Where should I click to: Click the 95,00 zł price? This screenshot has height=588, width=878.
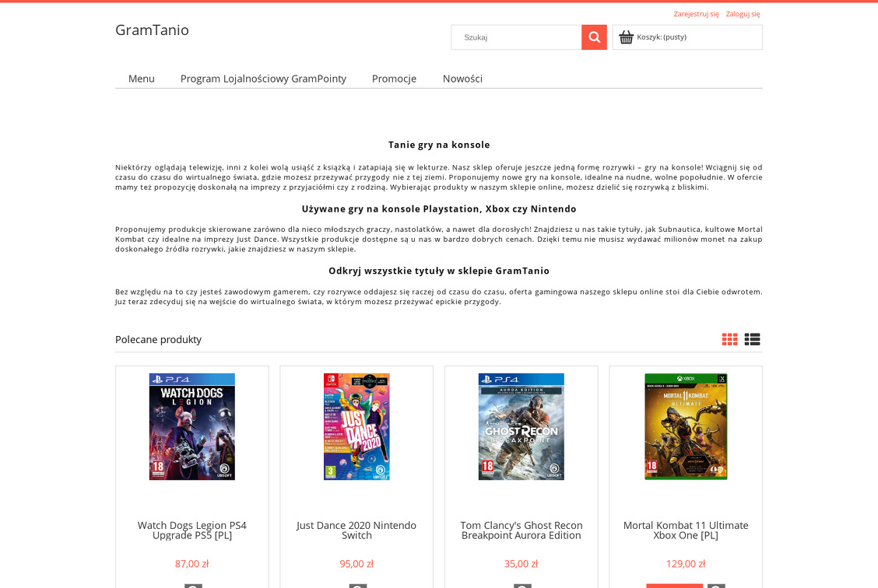(356, 564)
